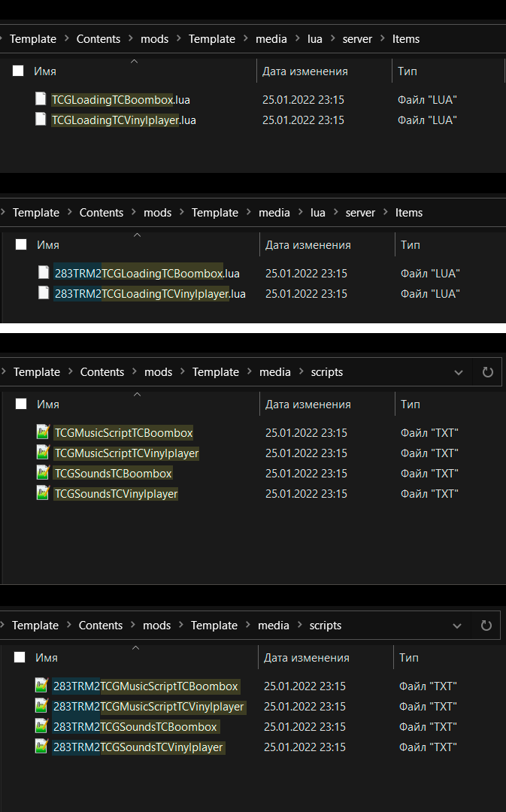Go to 'lua' breadcrumb in topmost window

[x=314, y=39]
